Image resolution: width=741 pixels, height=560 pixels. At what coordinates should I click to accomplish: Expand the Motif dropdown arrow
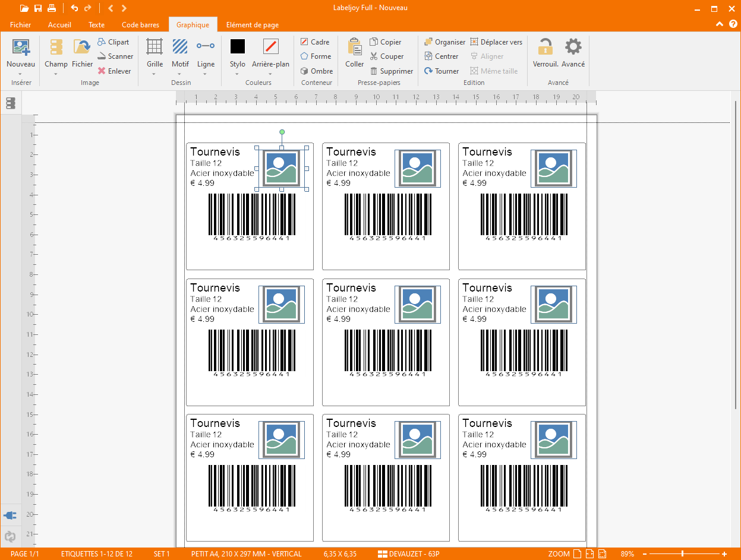pyautogui.click(x=180, y=74)
